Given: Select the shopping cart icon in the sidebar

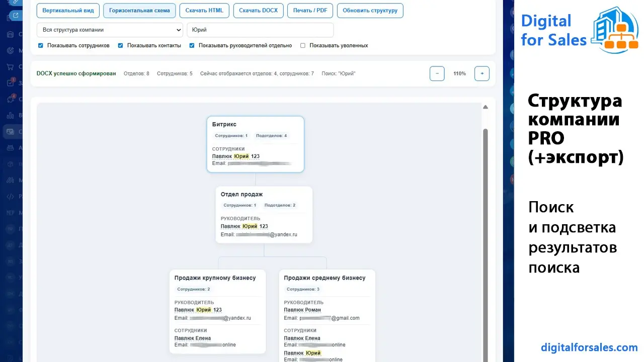Looking at the screenshot, I should (11, 67).
